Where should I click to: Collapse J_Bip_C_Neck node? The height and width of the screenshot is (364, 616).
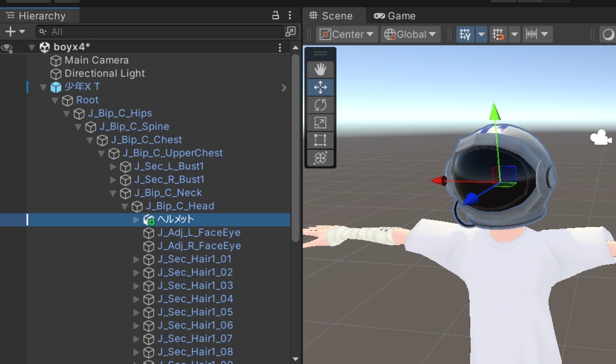tap(113, 193)
